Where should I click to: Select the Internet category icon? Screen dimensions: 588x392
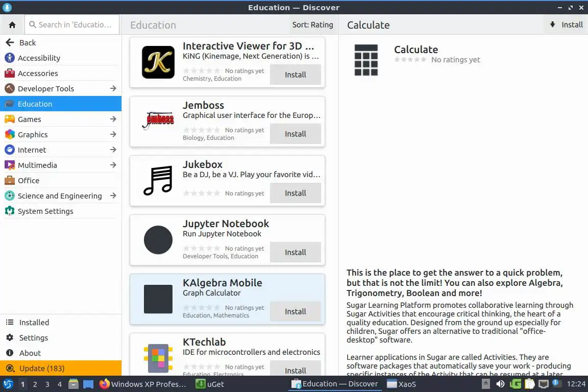click(x=10, y=150)
